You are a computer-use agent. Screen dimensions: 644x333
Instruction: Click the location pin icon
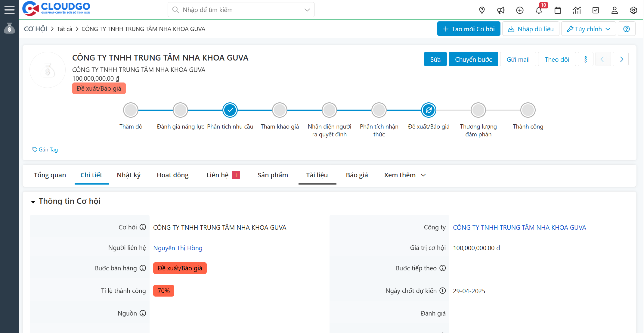[x=482, y=10]
